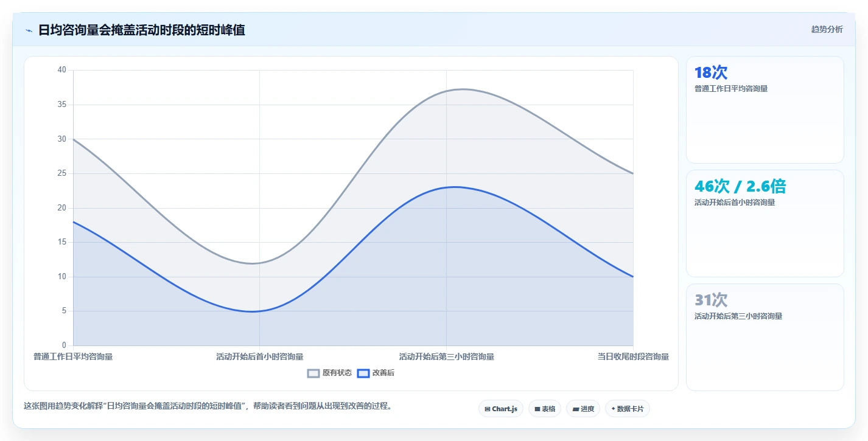Image resolution: width=868 pixels, height=441 pixels.
Task: Click the gray 原有状态 legend swatch
Action: coord(313,373)
